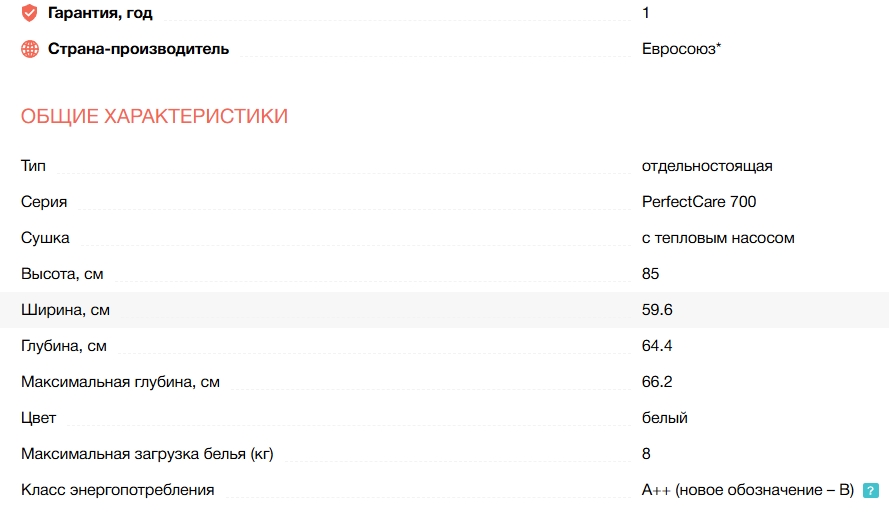889x523 pixels.
Task: Click the Глубина, см label
Action: pos(64,346)
